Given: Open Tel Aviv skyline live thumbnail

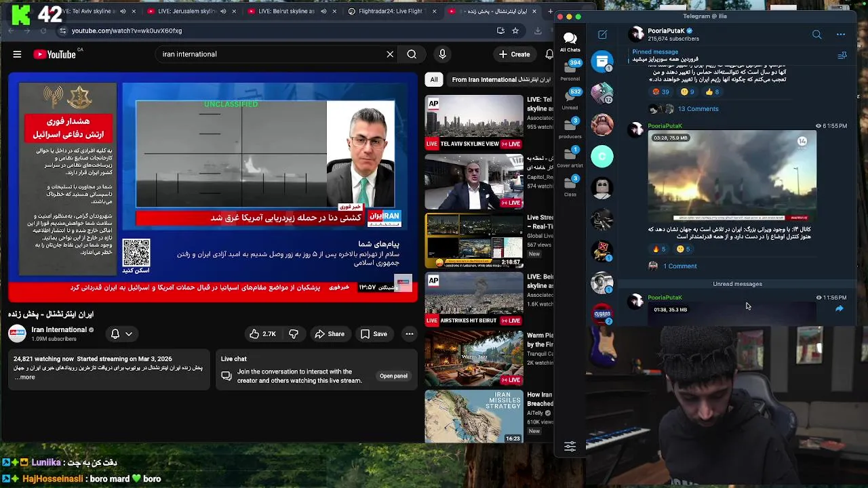Looking at the screenshot, I should pyautogui.click(x=474, y=122).
